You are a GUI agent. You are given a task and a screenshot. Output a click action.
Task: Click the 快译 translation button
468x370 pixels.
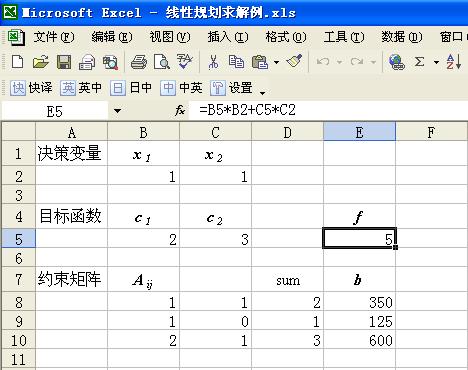(31, 88)
